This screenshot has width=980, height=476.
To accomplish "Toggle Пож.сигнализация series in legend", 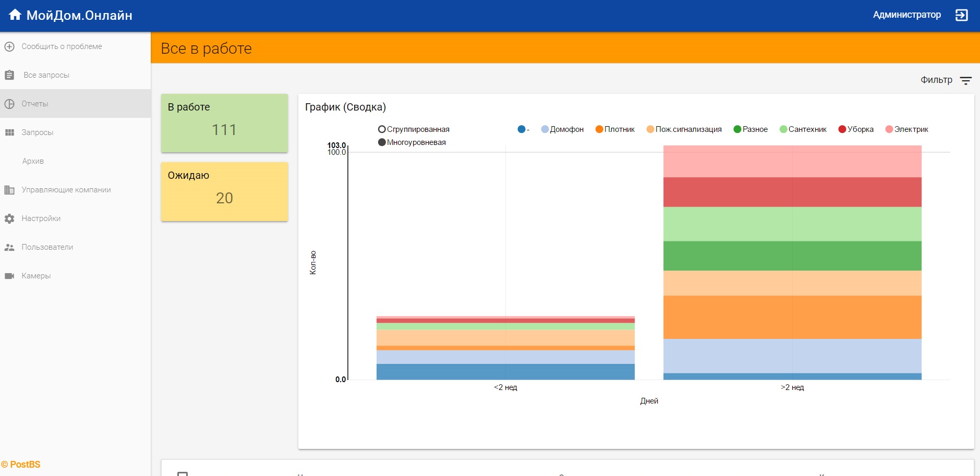I will pyautogui.click(x=684, y=129).
